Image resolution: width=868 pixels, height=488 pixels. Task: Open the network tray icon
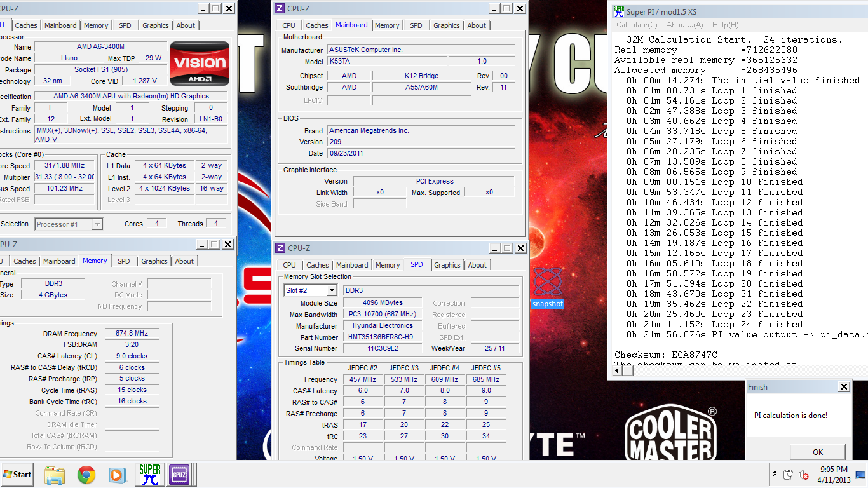[x=861, y=474]
